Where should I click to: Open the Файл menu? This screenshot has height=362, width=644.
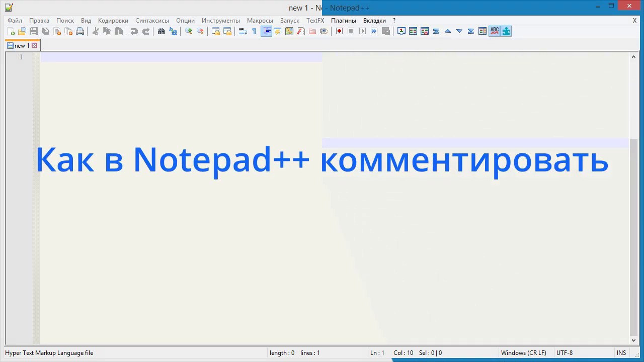click(x=15, y=21)
